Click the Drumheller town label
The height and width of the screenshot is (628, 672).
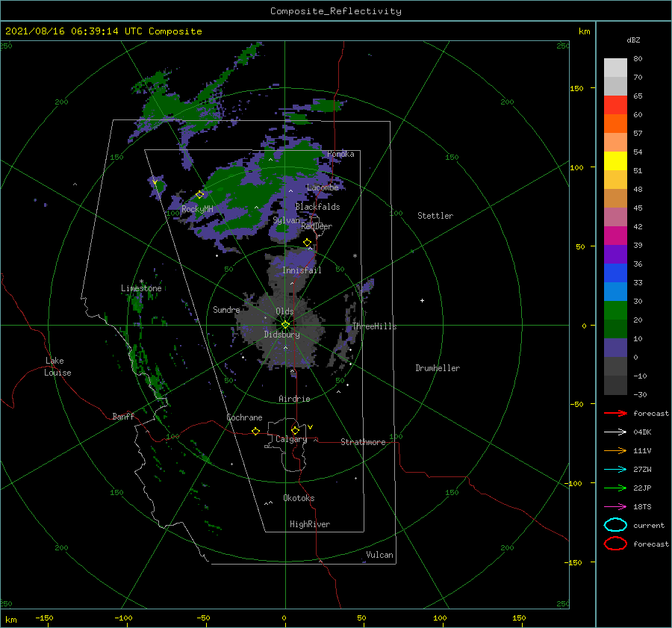click(438, 368)
